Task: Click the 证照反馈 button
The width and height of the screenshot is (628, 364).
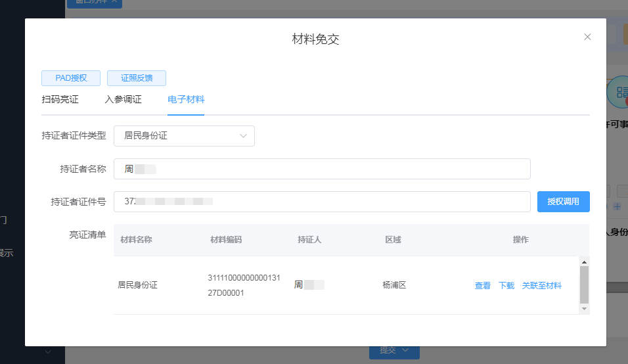Action: pyautogui.click(x=137, y=78)
